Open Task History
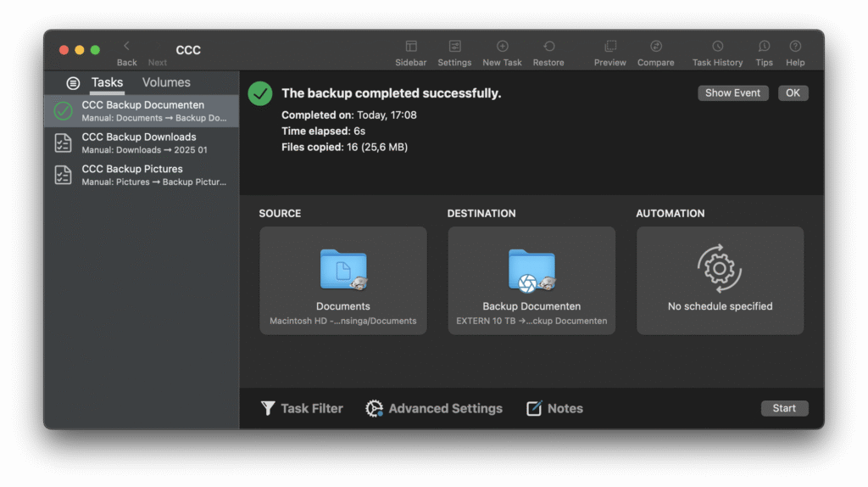868x487 pixels. point(717,46)
